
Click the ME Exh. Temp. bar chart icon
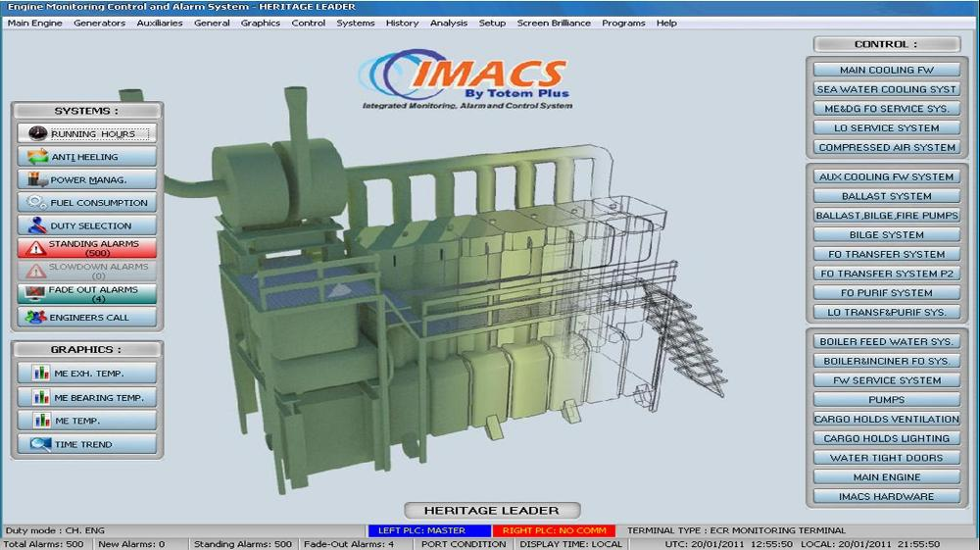[x=41, y=374]
